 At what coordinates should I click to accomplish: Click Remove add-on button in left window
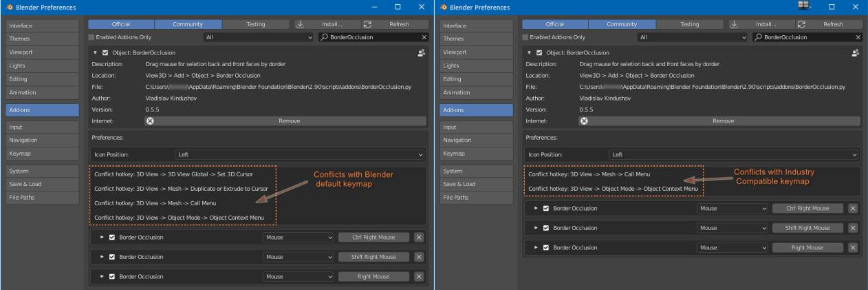tap(285, 121)
